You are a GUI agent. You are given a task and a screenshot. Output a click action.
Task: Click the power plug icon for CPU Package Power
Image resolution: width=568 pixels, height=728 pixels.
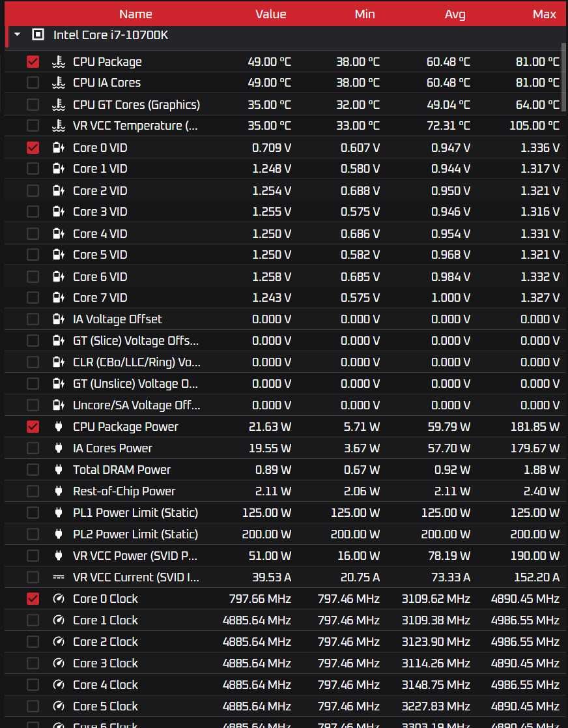[x=59, y=427]
